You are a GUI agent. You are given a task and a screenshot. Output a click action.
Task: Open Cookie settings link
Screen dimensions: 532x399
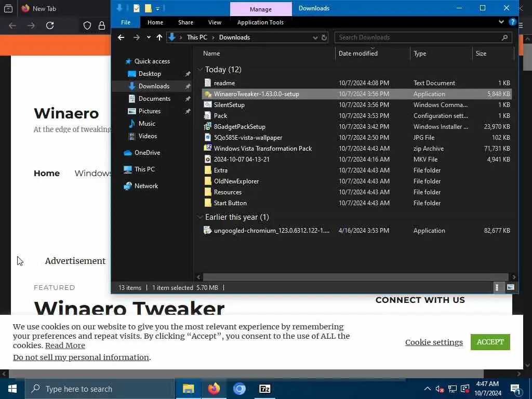click(x=434, y=342)
